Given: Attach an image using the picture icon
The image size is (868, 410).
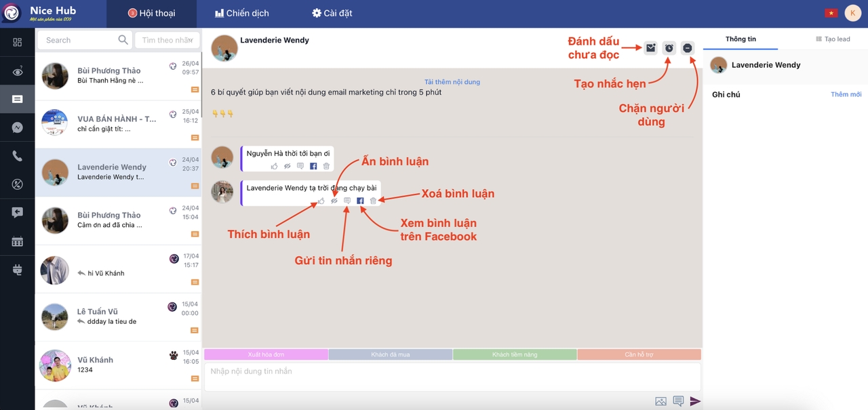Looking at the screenshot, I should [x=660, y=401].
